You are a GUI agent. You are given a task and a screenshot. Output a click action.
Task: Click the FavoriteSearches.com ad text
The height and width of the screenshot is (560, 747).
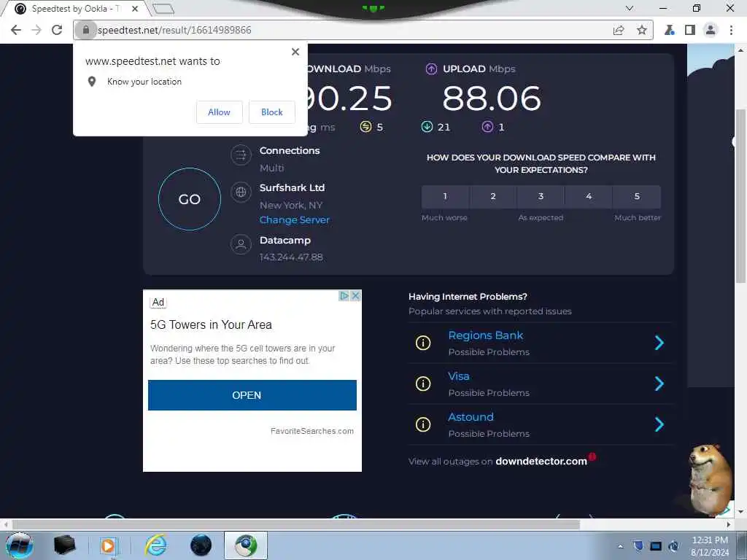(x=312, y=431)
